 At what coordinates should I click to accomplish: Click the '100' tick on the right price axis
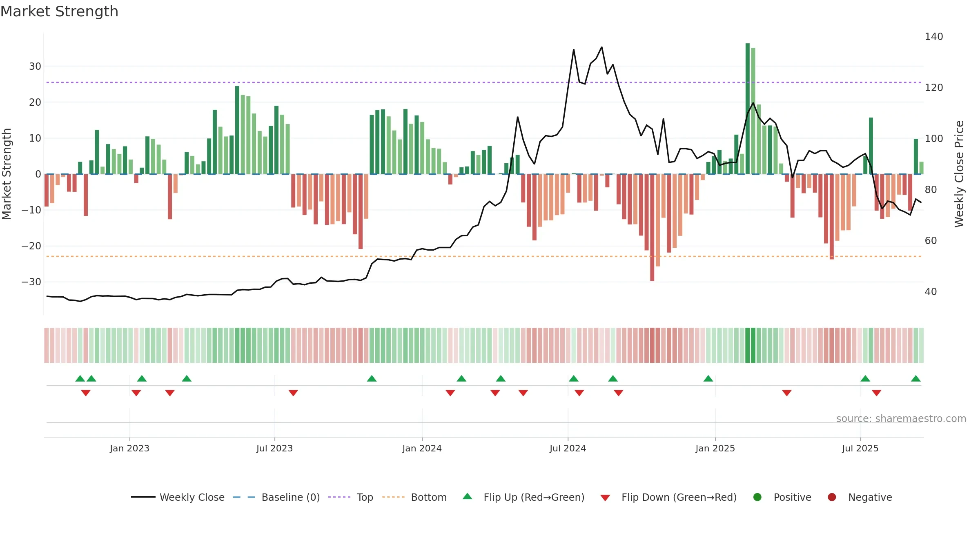(934, 138)
